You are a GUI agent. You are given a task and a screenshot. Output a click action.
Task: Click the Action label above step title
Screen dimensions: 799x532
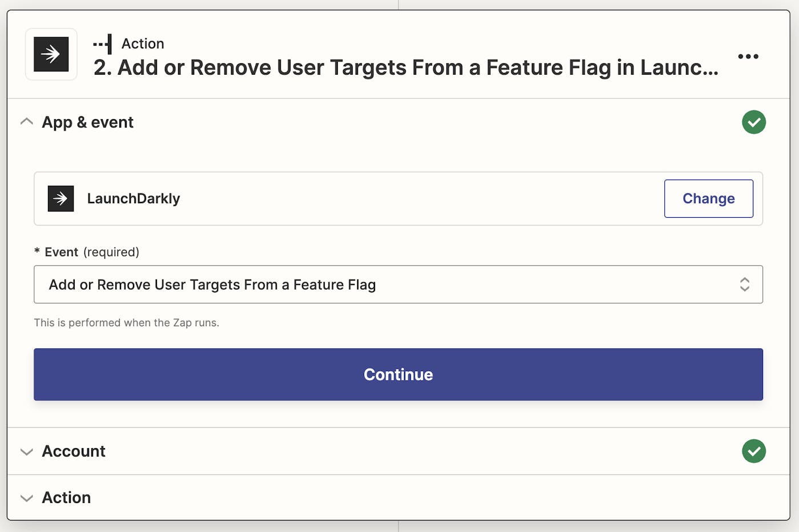coord(143,44)
